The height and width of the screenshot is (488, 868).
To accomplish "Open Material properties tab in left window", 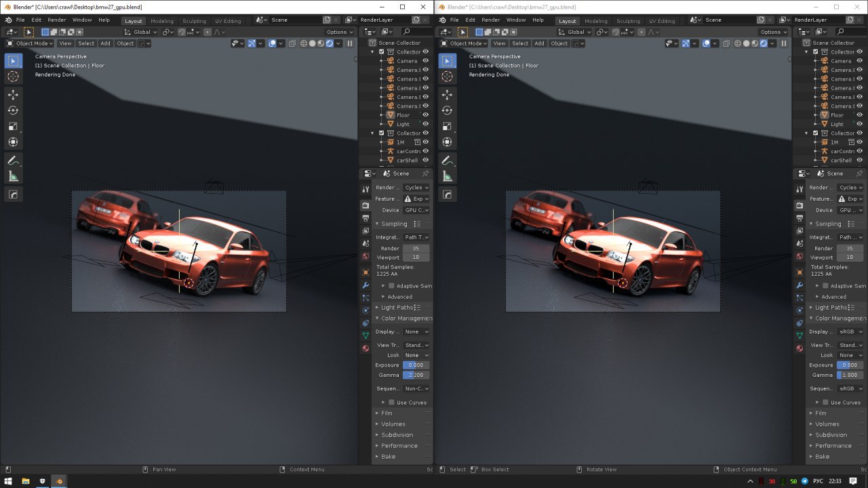I will coord(366,348).
